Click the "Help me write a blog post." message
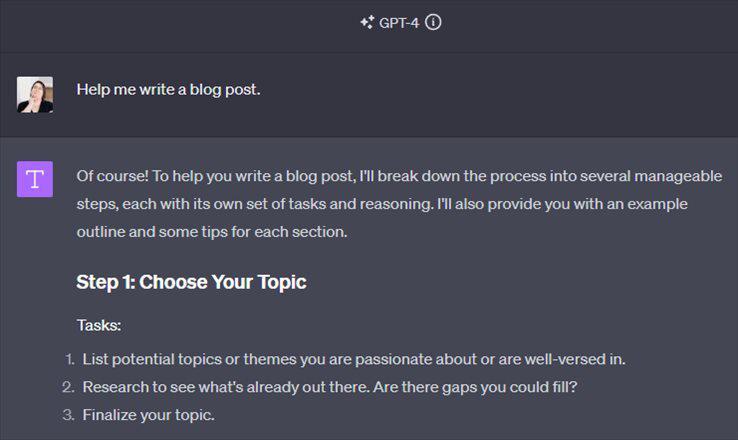Screen dimensions: 738x440 coord(168,90)
